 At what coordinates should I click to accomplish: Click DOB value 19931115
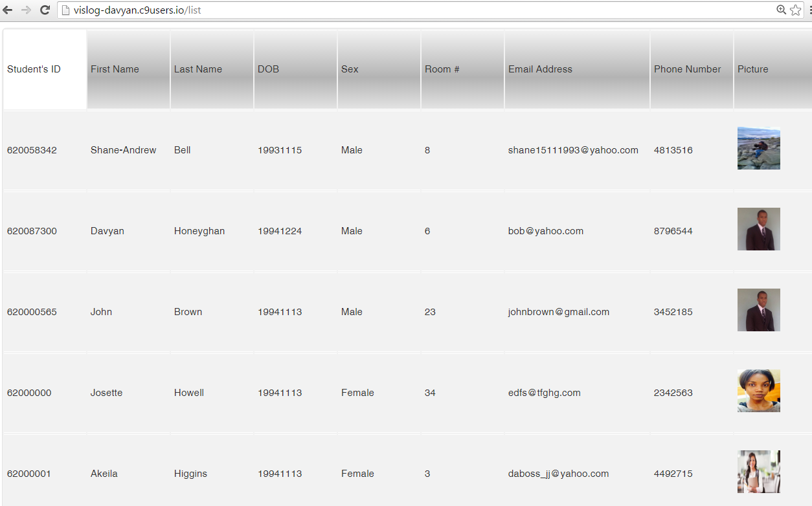point(280,150)
